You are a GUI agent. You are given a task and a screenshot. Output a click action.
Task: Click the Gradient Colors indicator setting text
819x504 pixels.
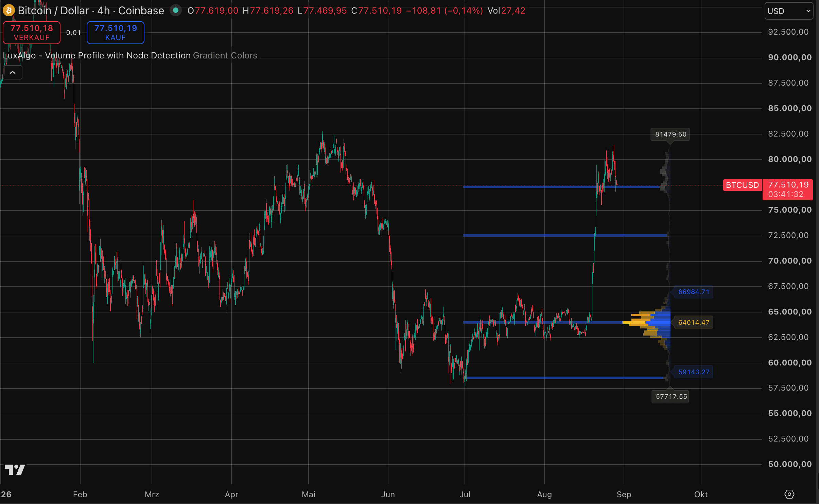225,55
